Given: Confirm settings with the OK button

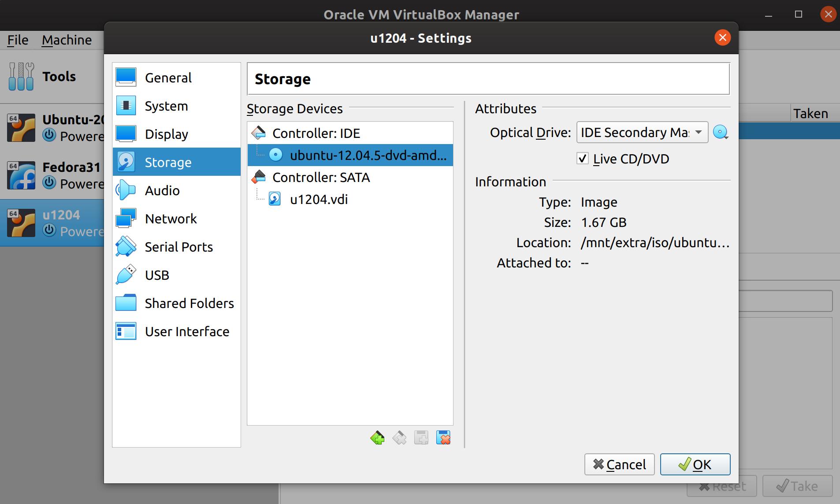Looking at the screenshot, I should pos(695,464).
